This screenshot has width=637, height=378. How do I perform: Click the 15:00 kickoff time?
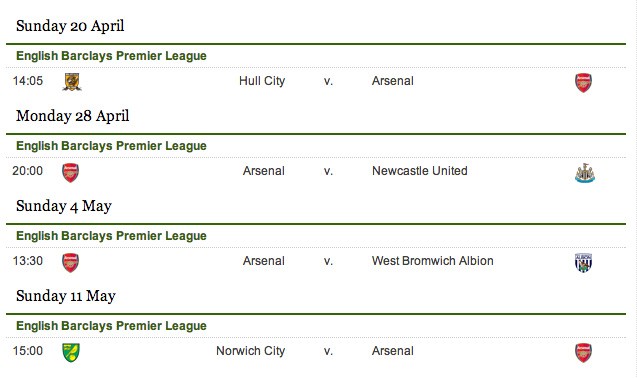28,351
